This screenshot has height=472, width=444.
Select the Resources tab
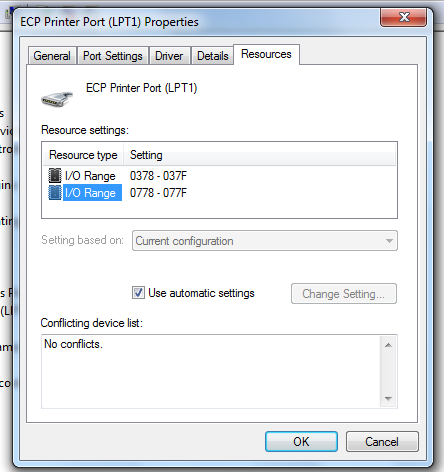click(x=266, y=54)
